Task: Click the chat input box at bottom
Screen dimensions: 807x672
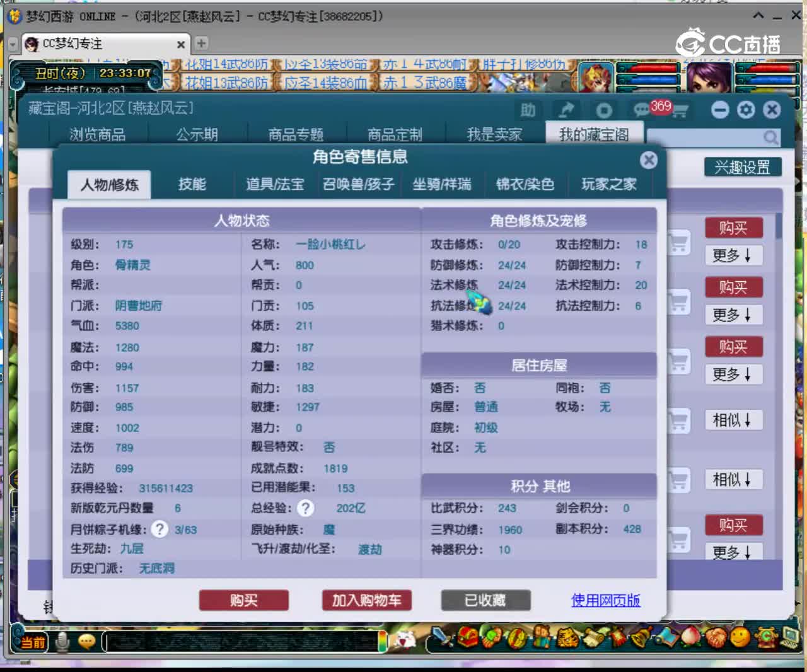Action: pyautogui.click(x=242, y=642)
